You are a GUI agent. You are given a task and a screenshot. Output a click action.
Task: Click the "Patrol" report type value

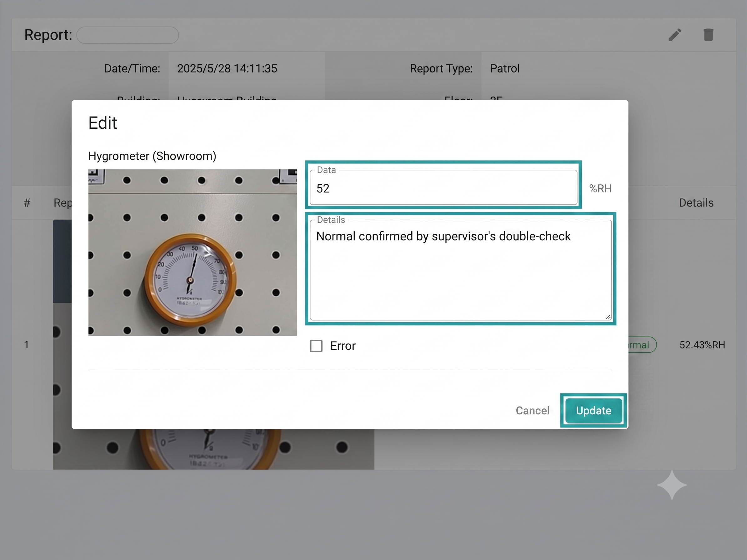click(x=504, y=68)
